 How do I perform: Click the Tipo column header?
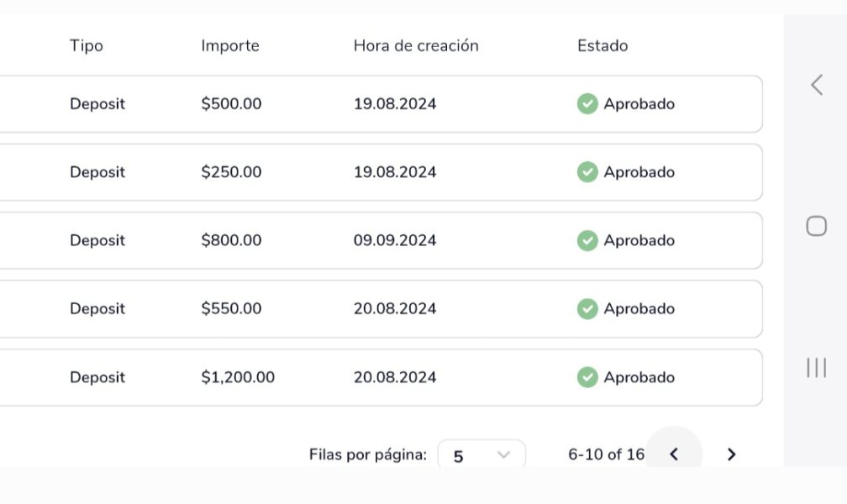87,45
